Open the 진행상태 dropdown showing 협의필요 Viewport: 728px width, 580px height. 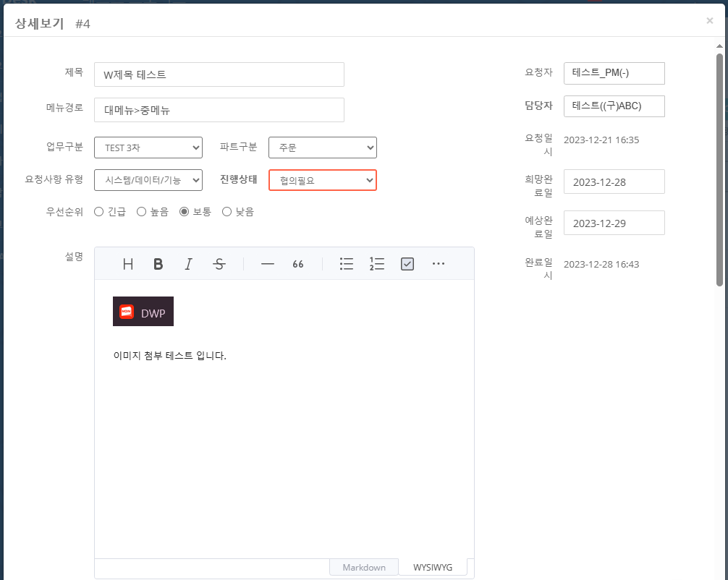pos(322,180)
